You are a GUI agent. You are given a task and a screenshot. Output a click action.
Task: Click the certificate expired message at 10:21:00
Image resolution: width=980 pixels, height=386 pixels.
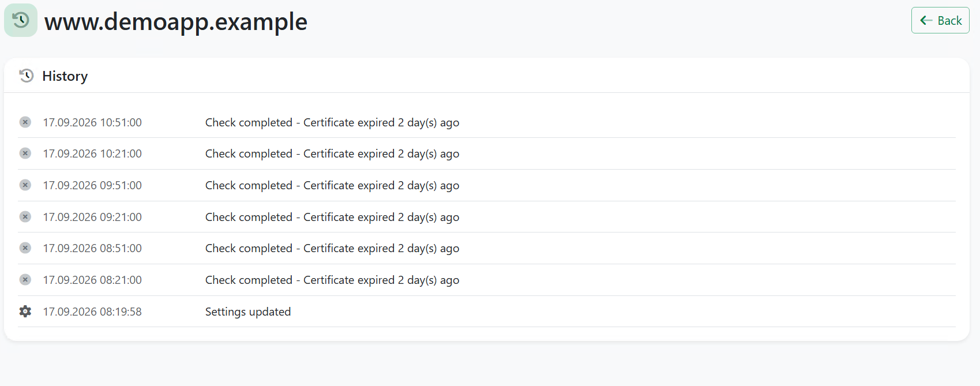pos(332,153)
